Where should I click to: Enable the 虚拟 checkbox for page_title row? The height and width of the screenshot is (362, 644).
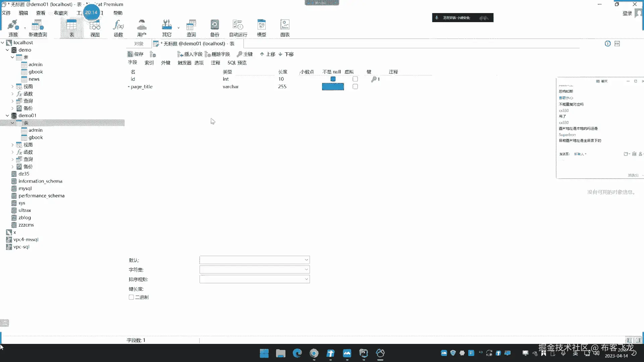[x=355, y=86]
